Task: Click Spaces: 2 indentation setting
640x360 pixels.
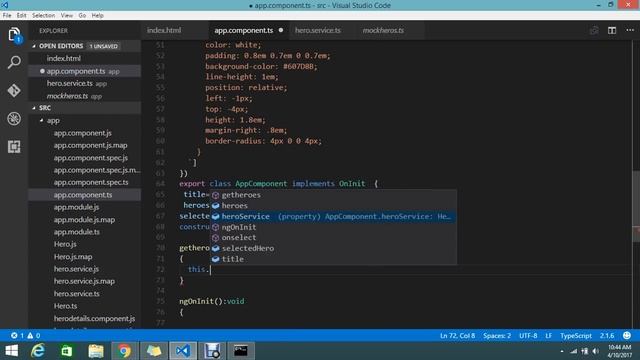Action: pos(497,336)
